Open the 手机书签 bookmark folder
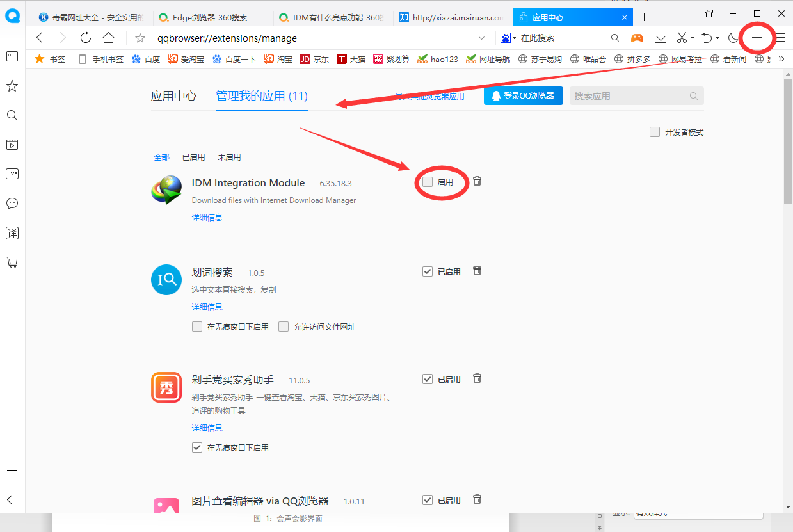Screen dimensions: 793x532 click(101, 59)
